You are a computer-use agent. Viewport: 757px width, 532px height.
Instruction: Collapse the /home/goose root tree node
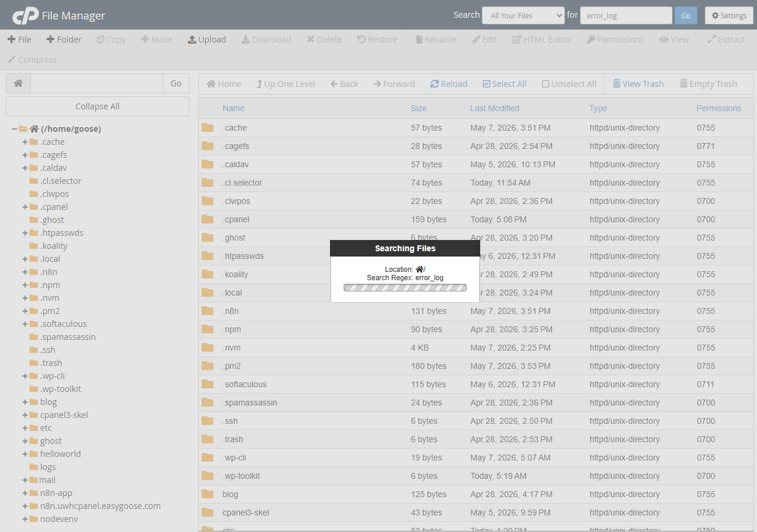coord(14,129)
